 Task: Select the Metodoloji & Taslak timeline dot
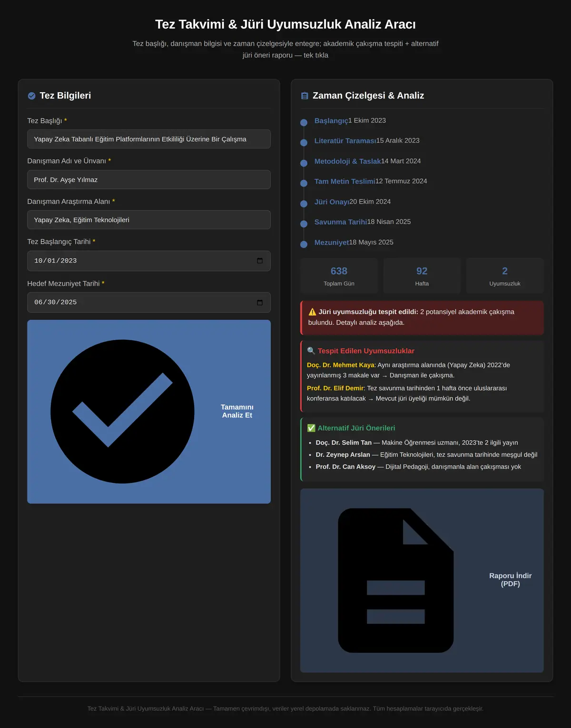[304, 163]
